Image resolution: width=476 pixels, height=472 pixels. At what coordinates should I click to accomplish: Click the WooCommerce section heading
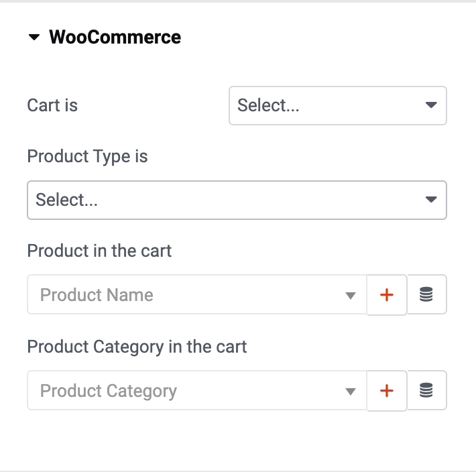pos(115,38)
